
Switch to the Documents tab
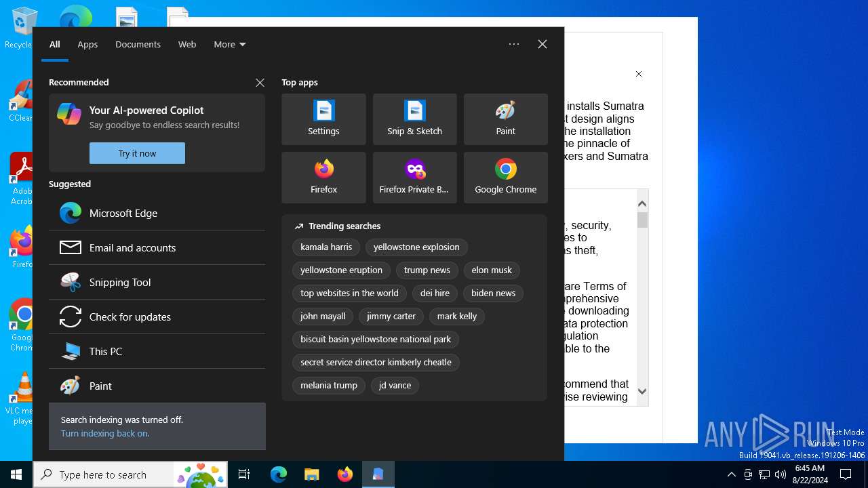pyautogui.click(x=138, y=44)
